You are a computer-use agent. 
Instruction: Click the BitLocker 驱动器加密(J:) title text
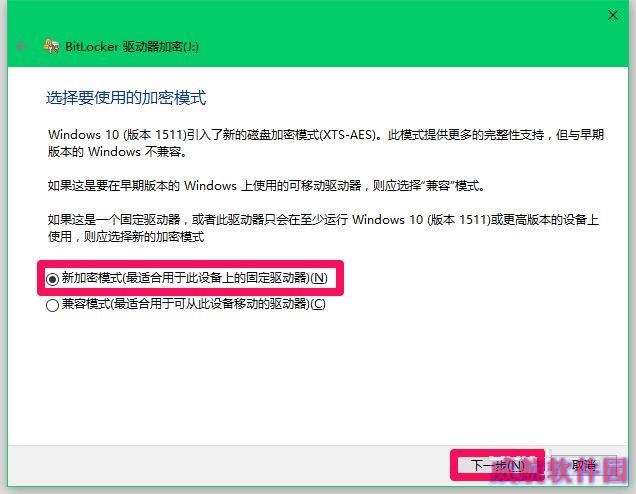[x=132, y=47]
